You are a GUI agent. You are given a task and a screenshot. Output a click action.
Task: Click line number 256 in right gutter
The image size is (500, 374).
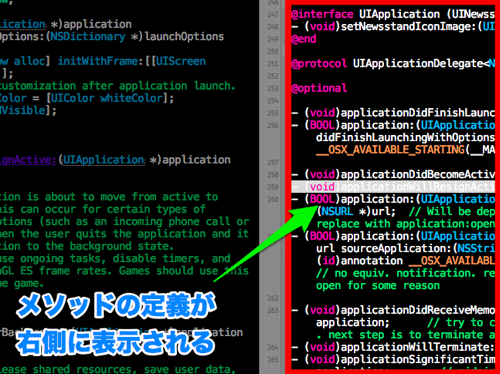(x=273, y=125)
